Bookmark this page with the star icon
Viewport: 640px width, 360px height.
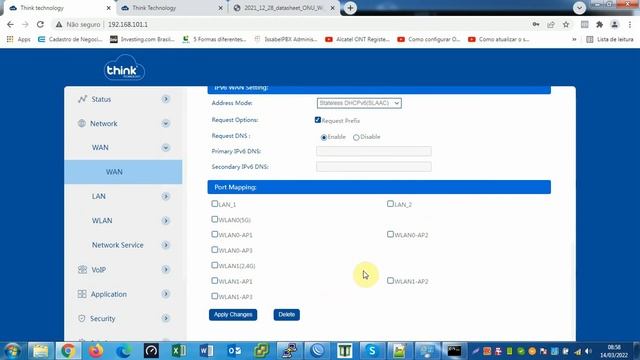point(566,24)
